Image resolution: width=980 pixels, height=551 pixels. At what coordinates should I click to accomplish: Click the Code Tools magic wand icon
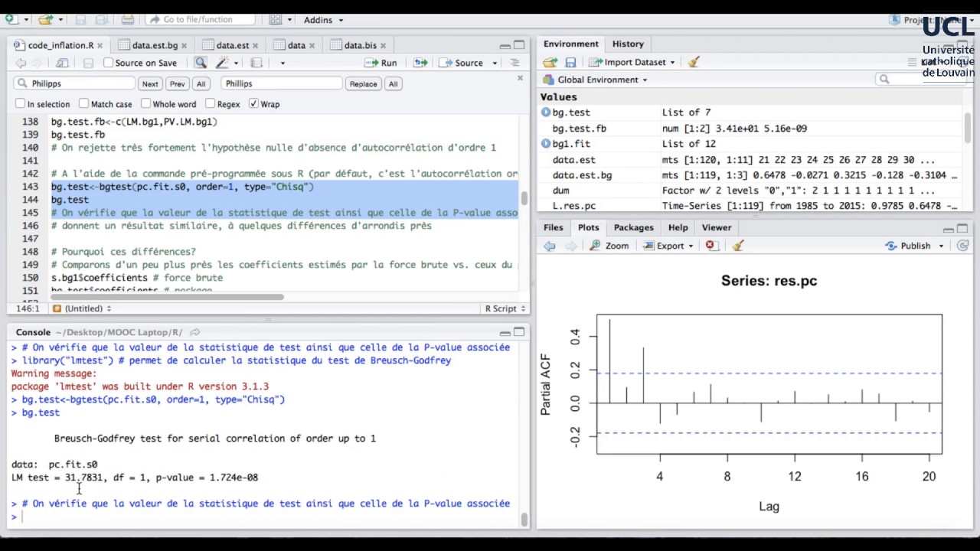pos(223,63)
